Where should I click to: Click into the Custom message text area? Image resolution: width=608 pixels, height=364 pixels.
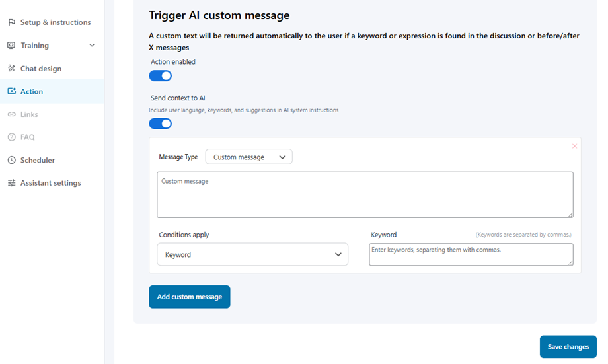(365, 195)
